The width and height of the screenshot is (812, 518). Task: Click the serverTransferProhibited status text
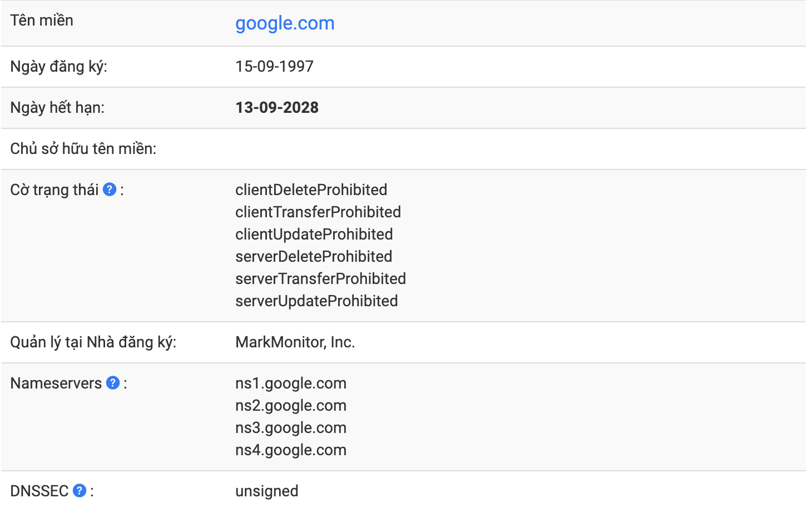tap(320, 279)
